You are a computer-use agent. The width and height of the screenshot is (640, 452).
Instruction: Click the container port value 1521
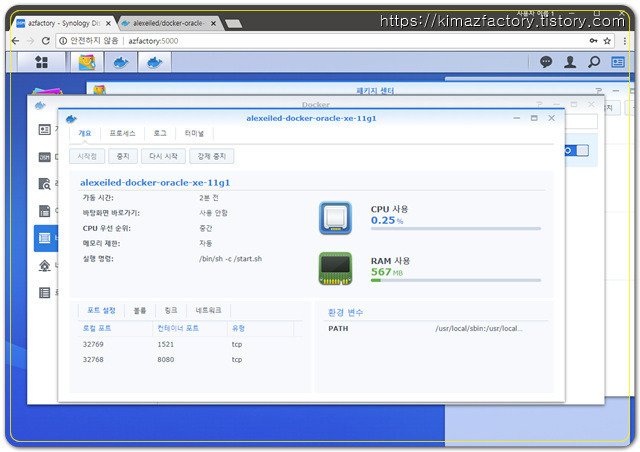(165, 344)
